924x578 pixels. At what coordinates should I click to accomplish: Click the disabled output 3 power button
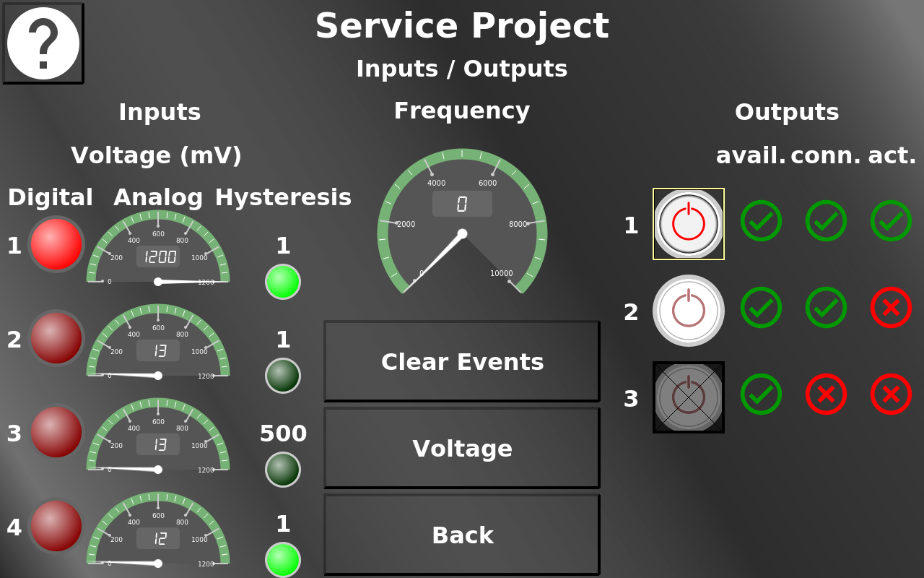pos(689,397)
